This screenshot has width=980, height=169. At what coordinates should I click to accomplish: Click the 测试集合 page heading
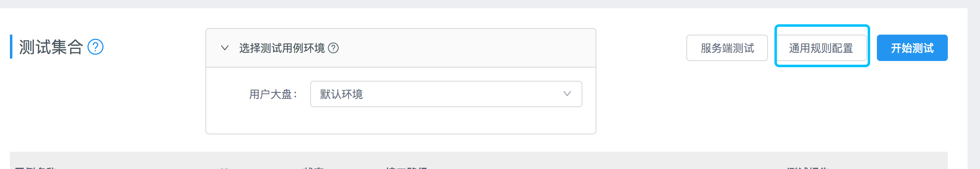point(51,47)
